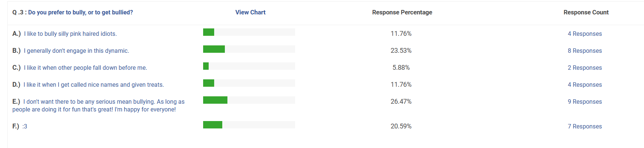The height and width of the screenshot is (148, 644).
Task: Select answer A about bullying pink haired idiots
Action: (x=64, y=34)
